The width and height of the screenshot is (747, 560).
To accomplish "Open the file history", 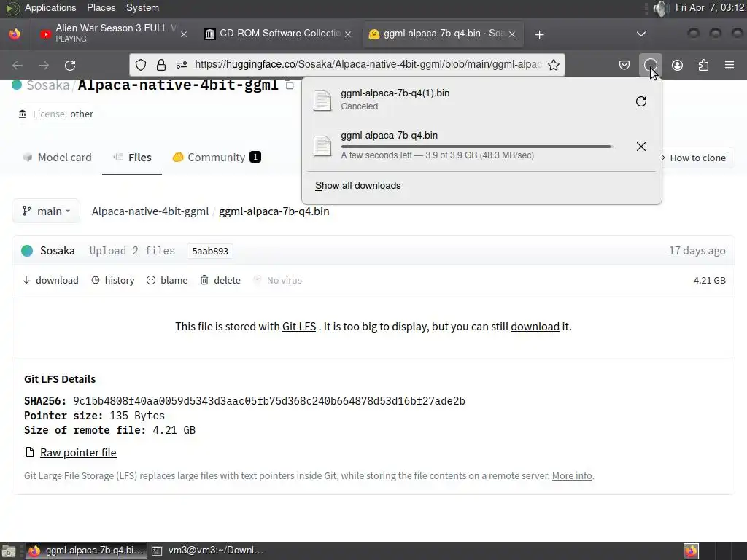I will [113, 281].
